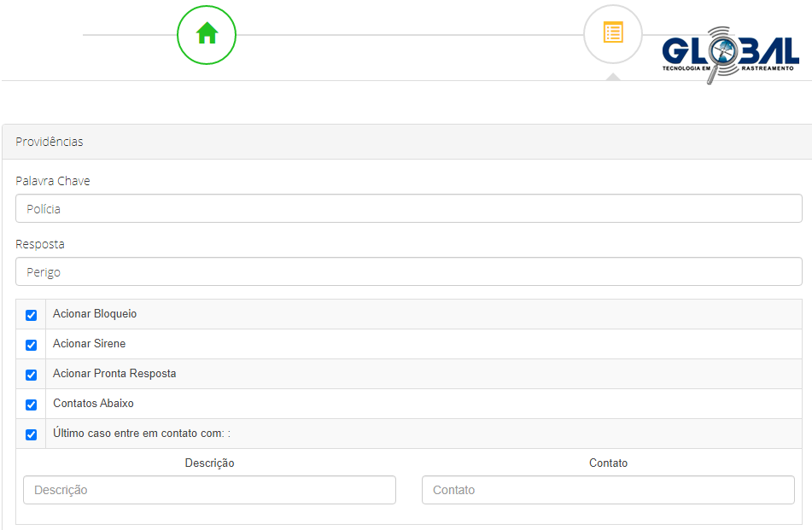
Task: Untick the Contatos Abaixo checkbox
Action: [32, 405]
